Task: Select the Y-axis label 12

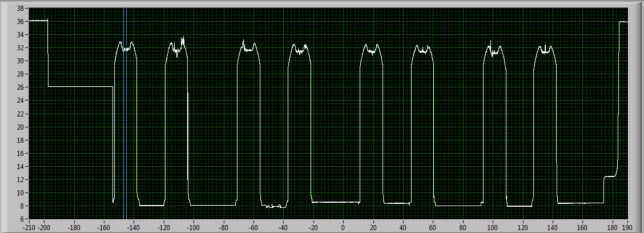Action: click(x=21, y=179)
